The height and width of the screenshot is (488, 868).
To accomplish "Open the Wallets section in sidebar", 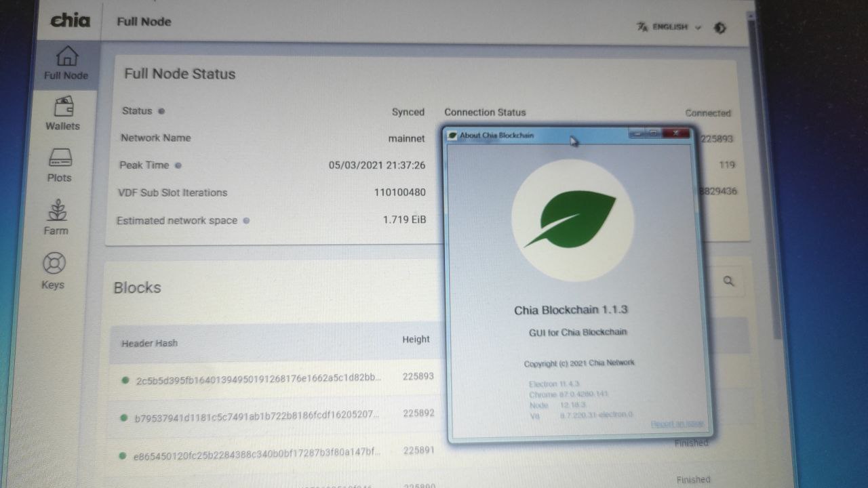I will [x=62, y=113].
